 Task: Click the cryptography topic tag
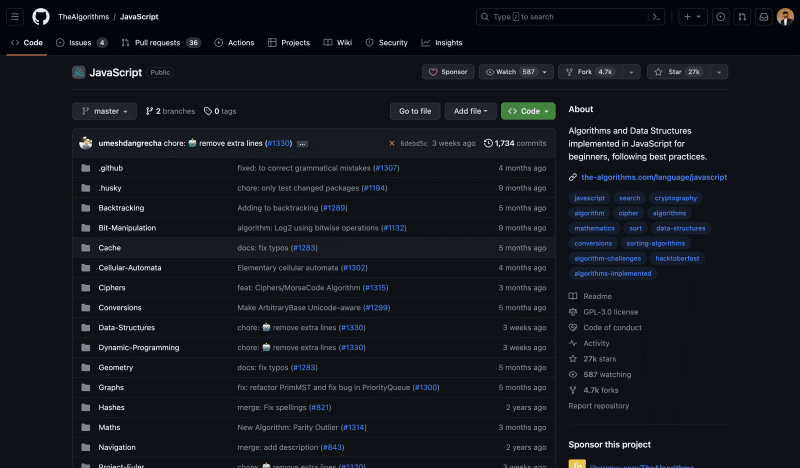[676, 198]
